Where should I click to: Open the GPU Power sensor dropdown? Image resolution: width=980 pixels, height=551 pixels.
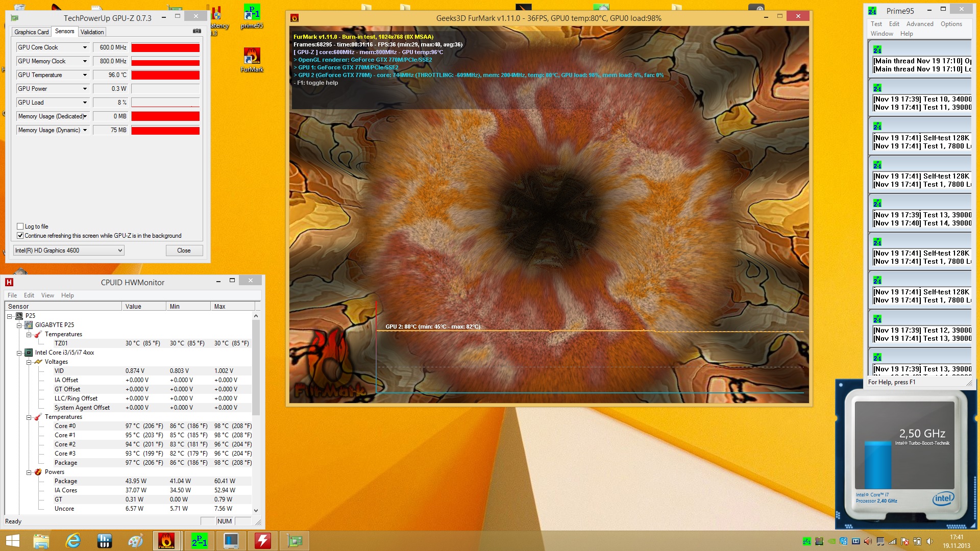pyautogui.click(x=85, y=89)
